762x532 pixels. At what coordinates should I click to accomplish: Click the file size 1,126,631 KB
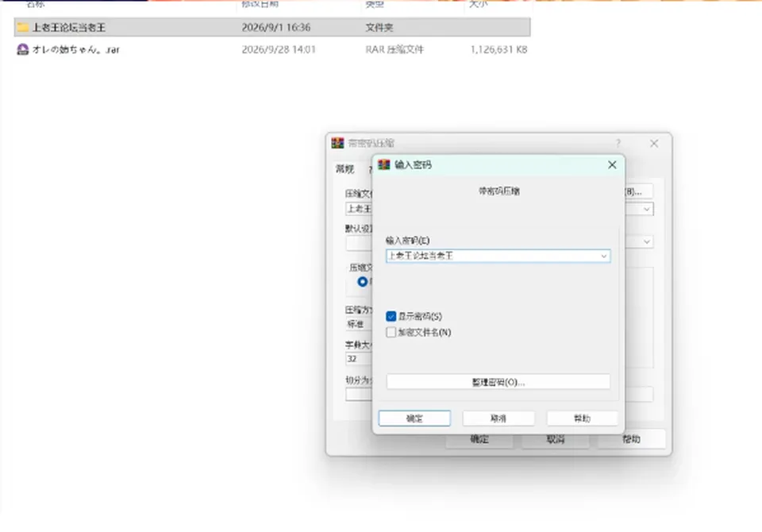pos(498,49)
